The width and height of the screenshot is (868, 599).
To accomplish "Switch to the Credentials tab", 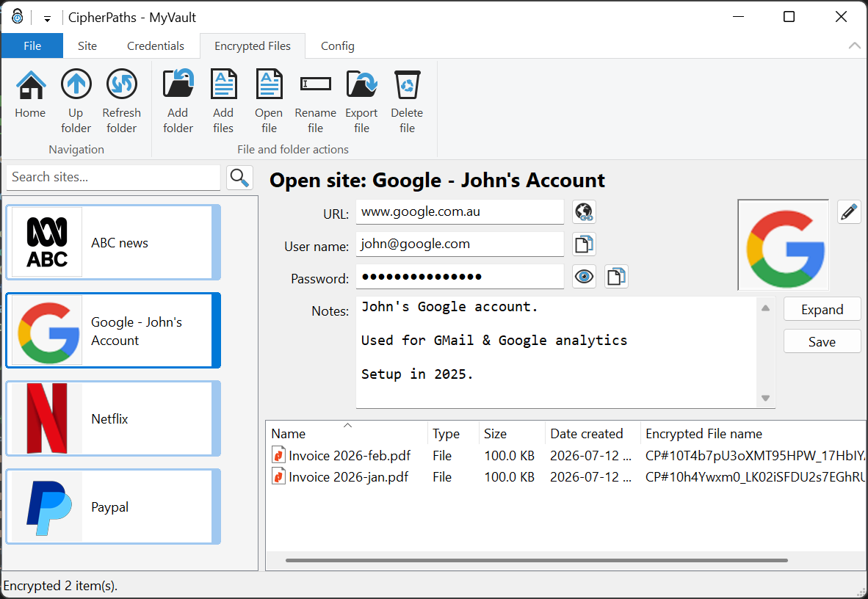I will (x=156, y=46).
